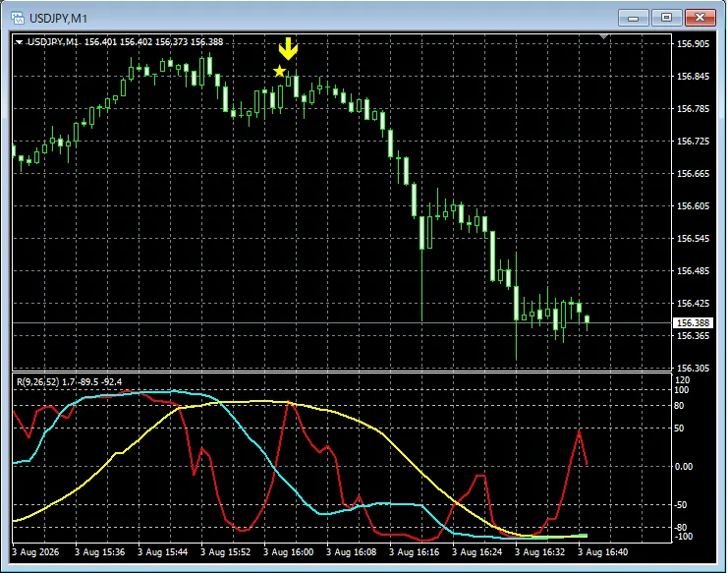This screenshot has width=728, height=573.
Task: Click the 3 Aug 16:16 time label
Action: [415, 552]
